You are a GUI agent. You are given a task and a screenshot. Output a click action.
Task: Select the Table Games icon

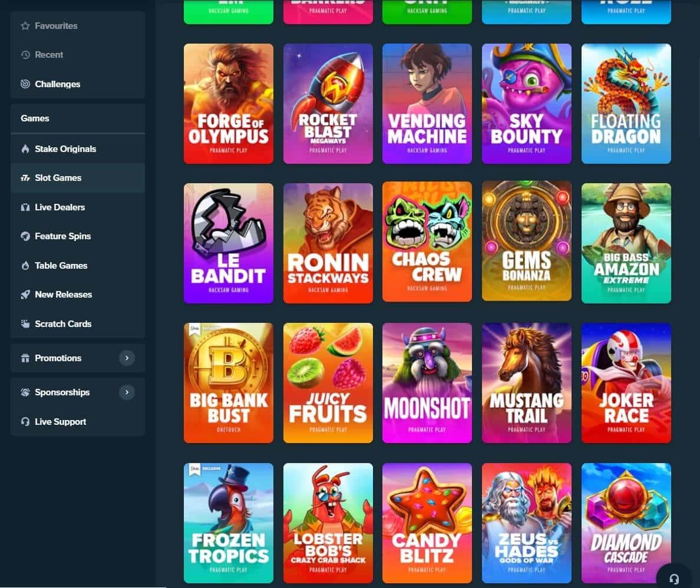pos(25,265)
